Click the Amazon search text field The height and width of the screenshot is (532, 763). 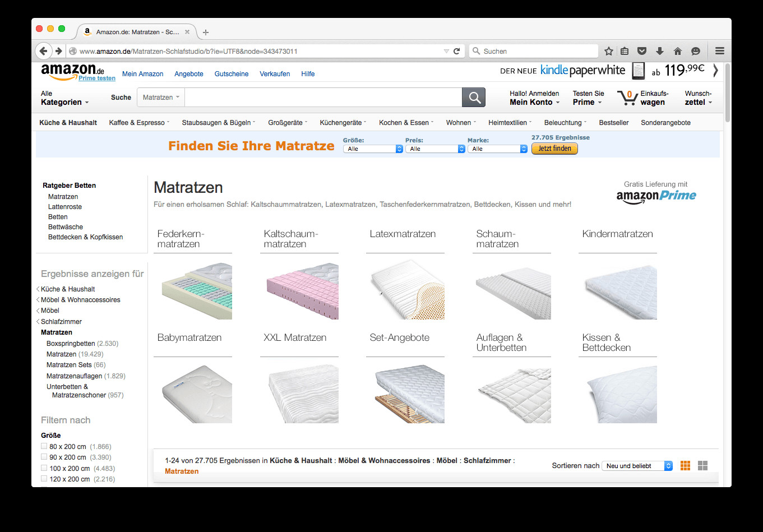323,98
